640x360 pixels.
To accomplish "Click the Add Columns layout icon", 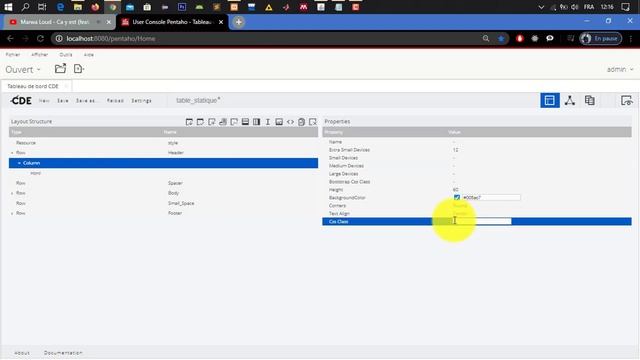I will (x=256, y=122).
